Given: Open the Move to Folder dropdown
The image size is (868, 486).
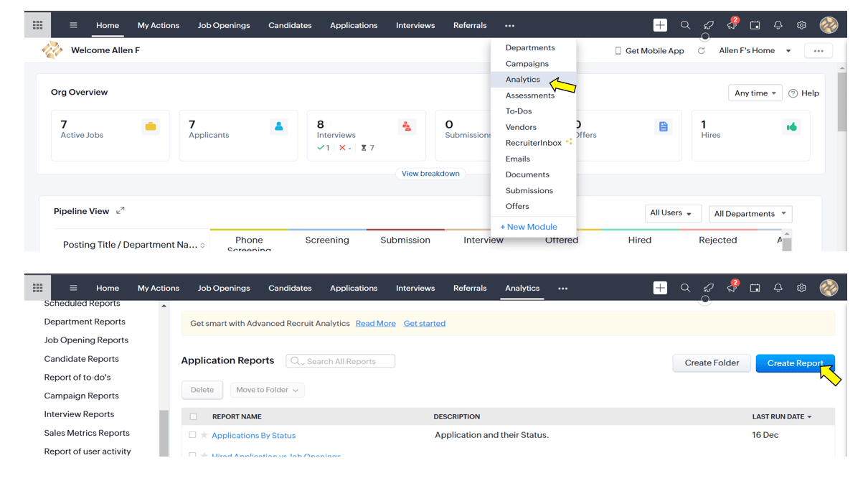Looking at the screenshot, I should point(267,390).
